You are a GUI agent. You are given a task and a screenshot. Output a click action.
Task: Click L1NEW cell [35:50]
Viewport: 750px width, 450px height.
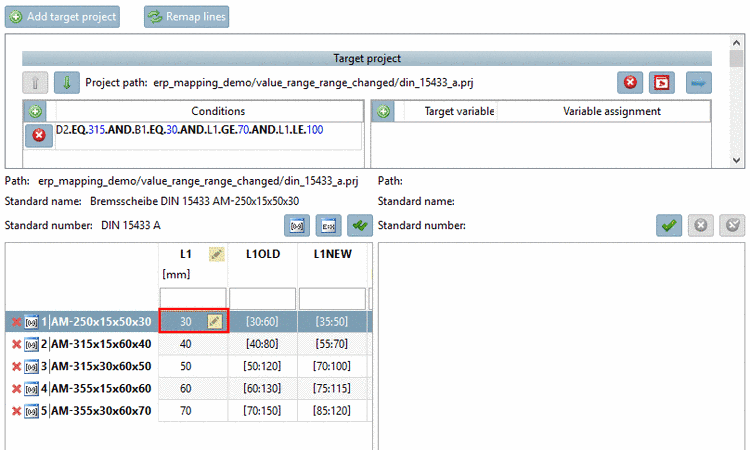[332, 321]
